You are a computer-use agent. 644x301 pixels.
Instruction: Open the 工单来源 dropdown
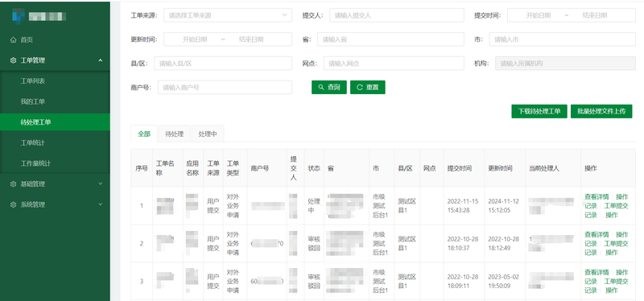point(228,15)
